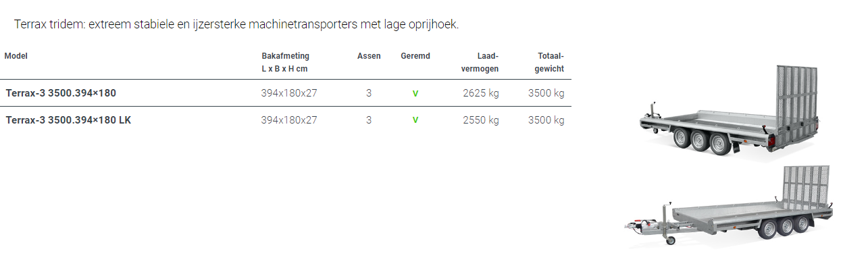Click green checkmark in first row Geremd
Viewport: 868px width, 268px height.
(415, 94)
